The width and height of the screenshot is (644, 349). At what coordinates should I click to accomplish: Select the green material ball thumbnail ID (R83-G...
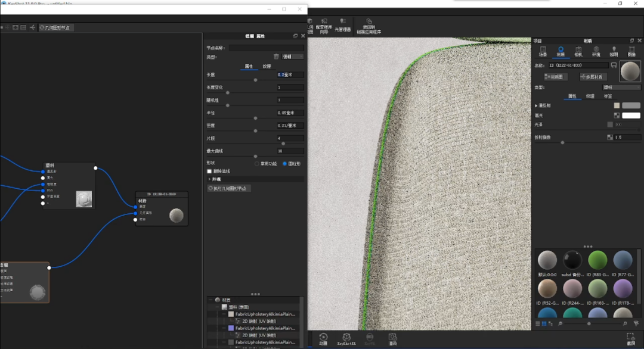point(597,260)
